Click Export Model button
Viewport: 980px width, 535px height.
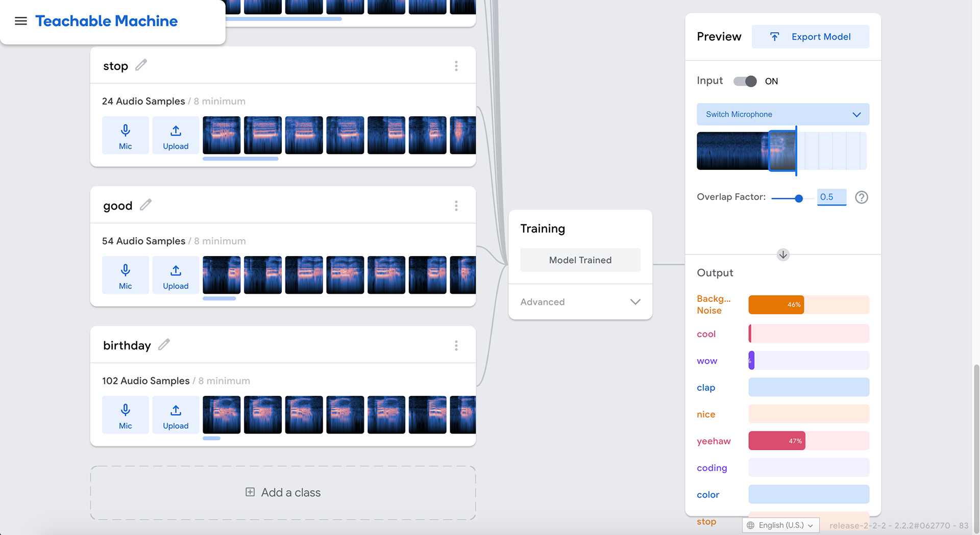click(811, 37)
